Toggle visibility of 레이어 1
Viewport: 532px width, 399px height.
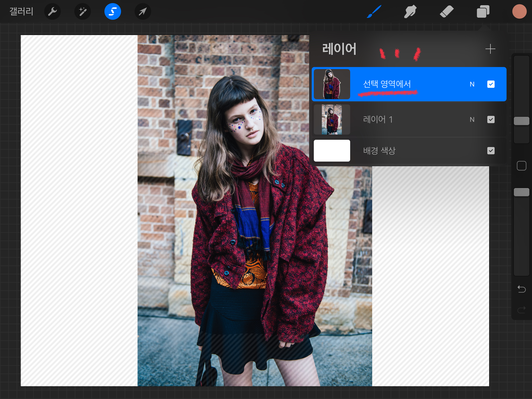[491, 119]
